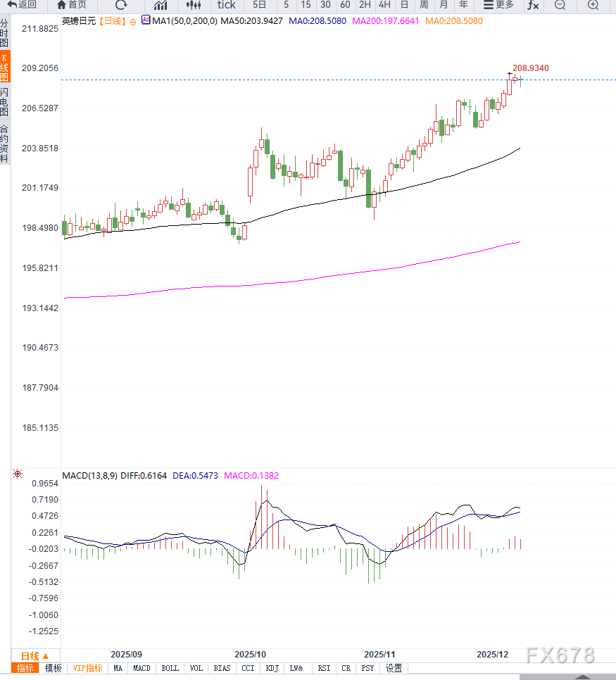Click the 返回 back button
The image size is (616, 680).
pyautogui.click(x=22, y=5)
